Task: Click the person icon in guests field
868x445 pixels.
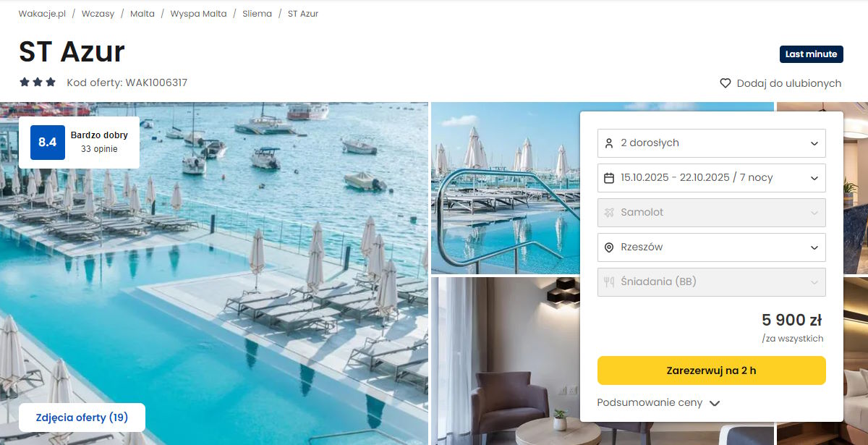Action: (x=609, y=143)
